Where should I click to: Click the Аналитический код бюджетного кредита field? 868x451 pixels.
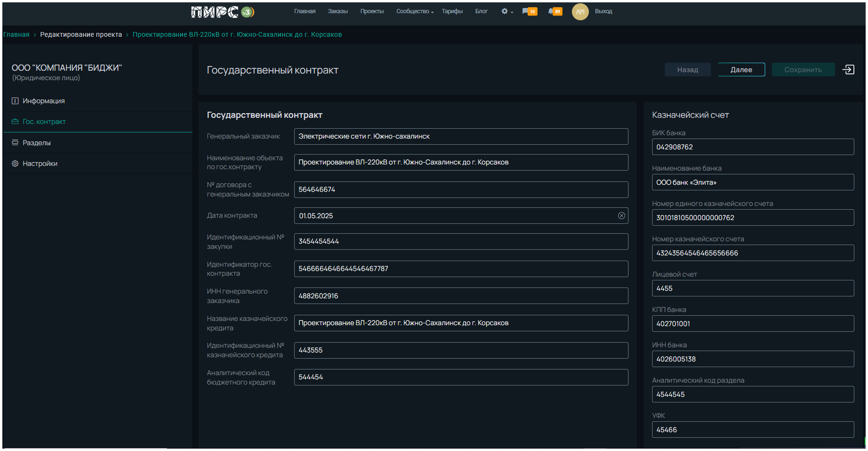tap(461, 377)
